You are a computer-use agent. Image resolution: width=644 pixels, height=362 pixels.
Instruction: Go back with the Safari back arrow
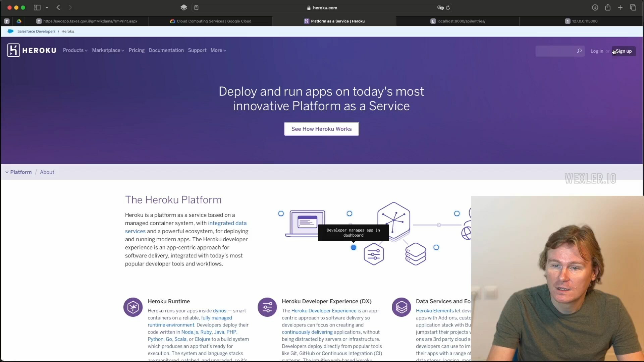click(58, 7)
